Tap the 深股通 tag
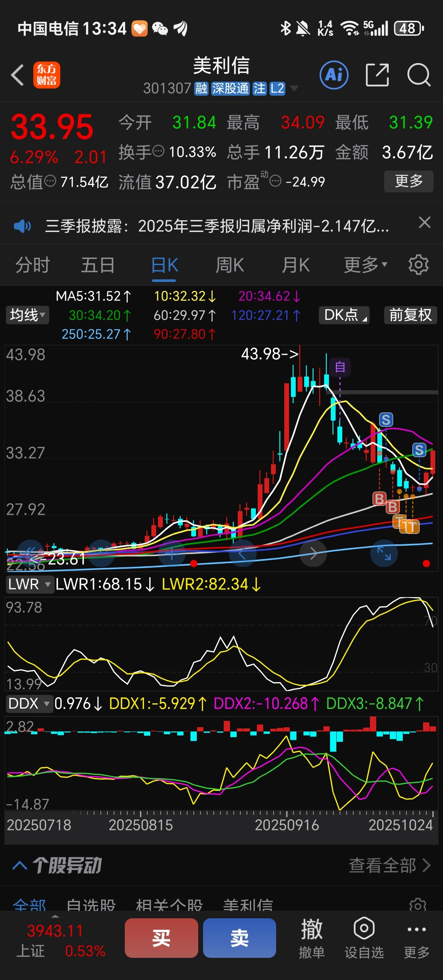 pos(230,89)
